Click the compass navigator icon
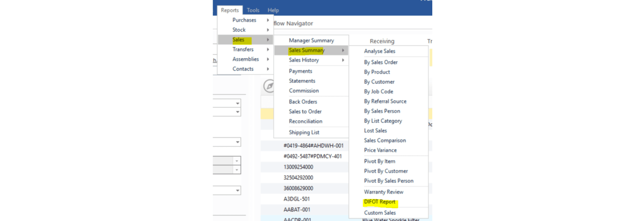The height and width of the screenshot is (221, 644). [x=269, y=86]
